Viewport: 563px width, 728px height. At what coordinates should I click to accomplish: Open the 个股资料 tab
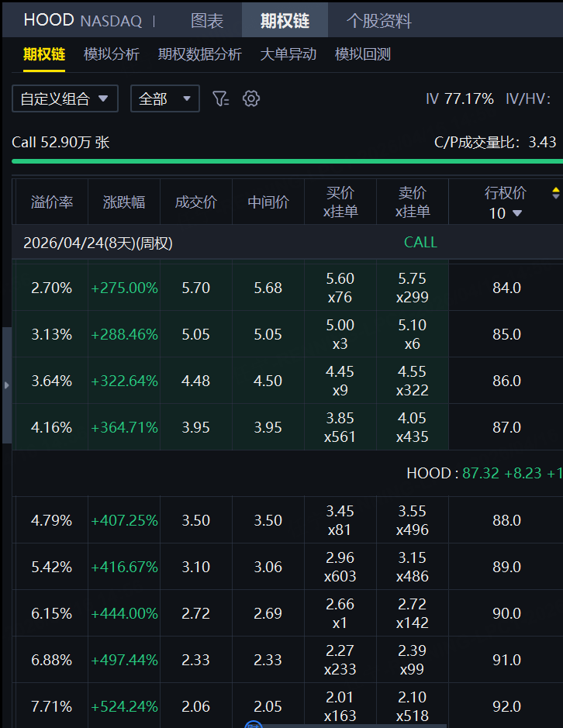(x=379, y=20)
